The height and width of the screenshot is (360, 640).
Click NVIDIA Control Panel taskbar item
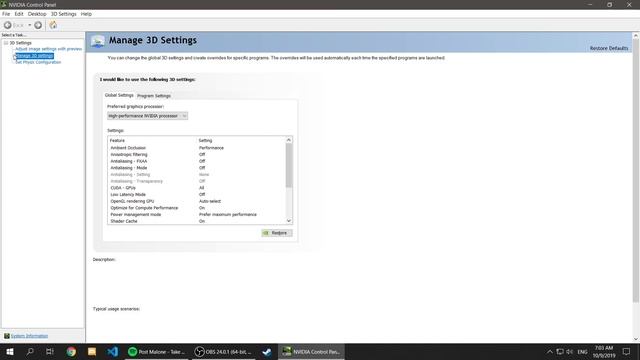(x=311, y=351)
